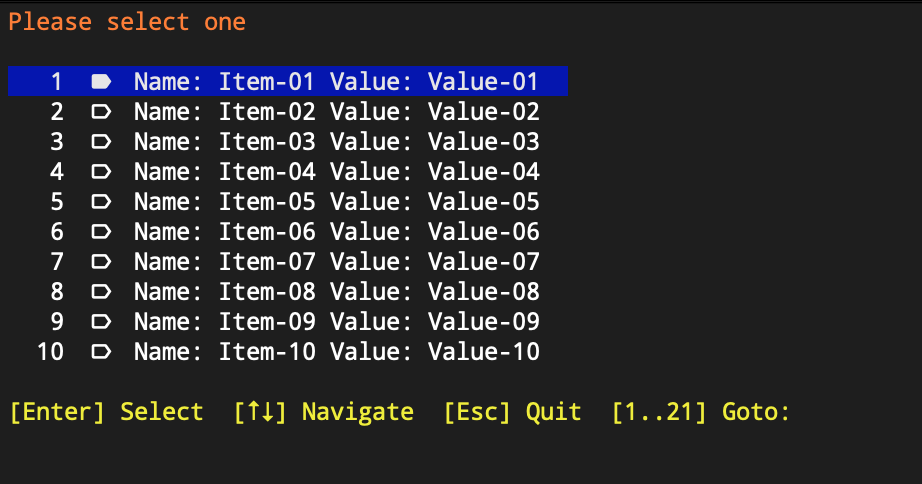This screenshot has height=484, width=922.
Task: Click the tag icon beside Item-02
Action: pyautogui.click(x=101, y=111)
